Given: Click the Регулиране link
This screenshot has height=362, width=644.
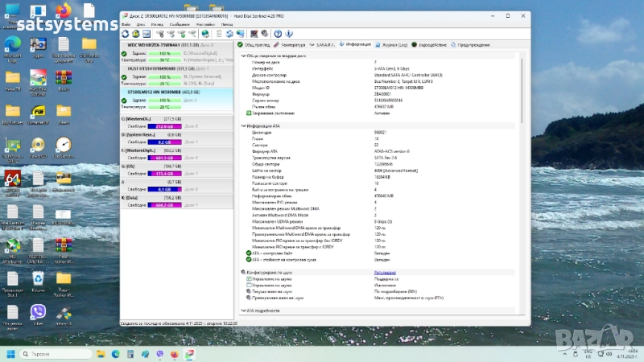Looking at the screenshot, I should [385, 273].
